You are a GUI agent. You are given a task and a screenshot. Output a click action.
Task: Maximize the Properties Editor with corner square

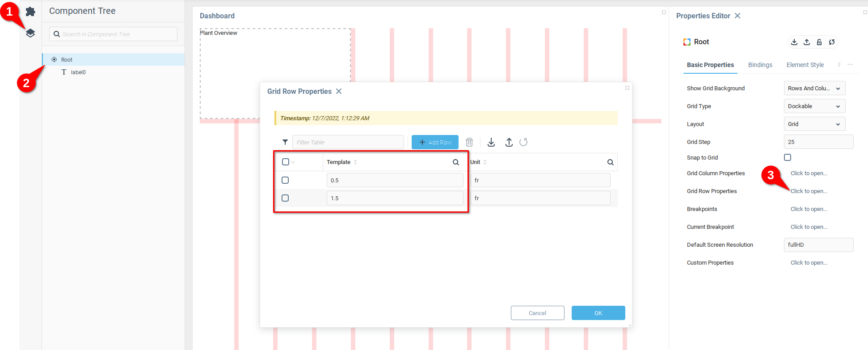[x=865, y=13]
